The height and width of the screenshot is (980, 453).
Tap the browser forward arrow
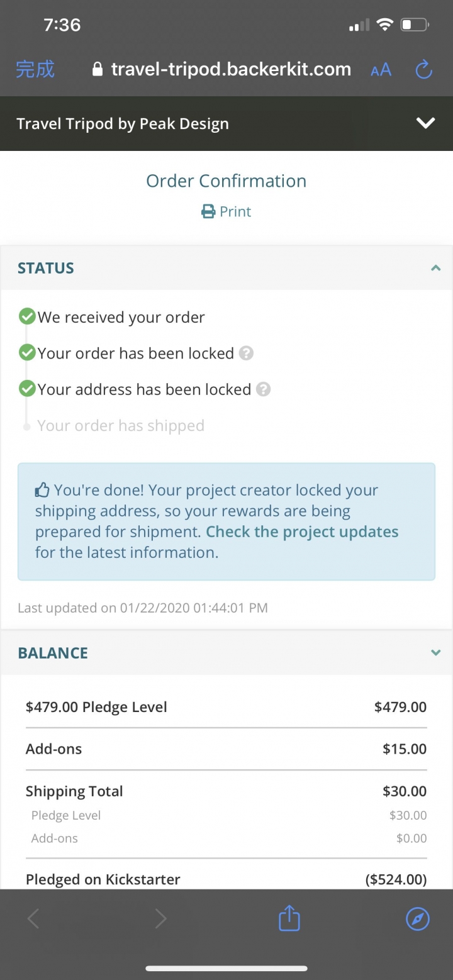[161, 920]
